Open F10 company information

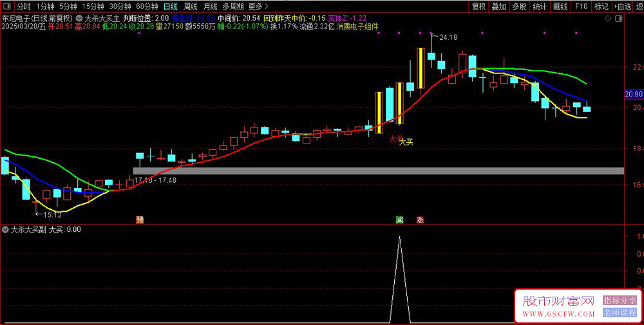pos(581,6)
